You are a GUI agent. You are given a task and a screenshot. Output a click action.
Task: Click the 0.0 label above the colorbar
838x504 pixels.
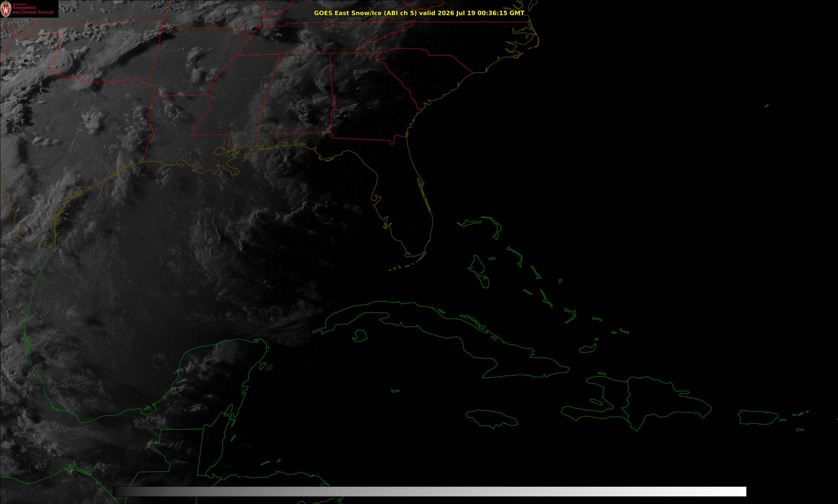coord(113,479)
